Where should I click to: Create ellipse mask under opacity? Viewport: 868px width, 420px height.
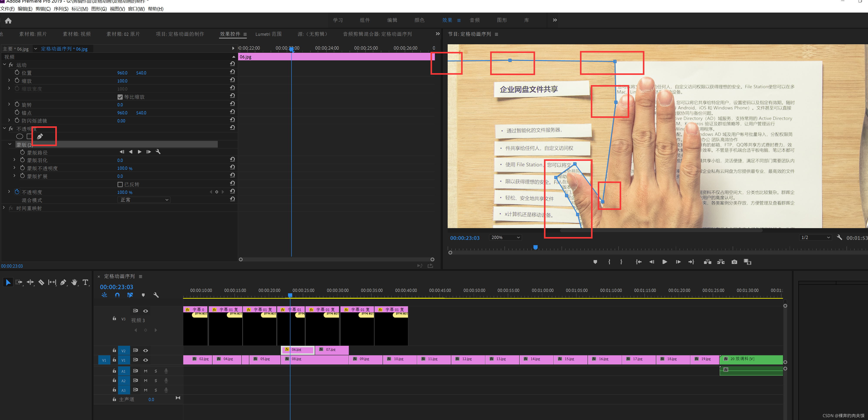(x=20, y=137)
